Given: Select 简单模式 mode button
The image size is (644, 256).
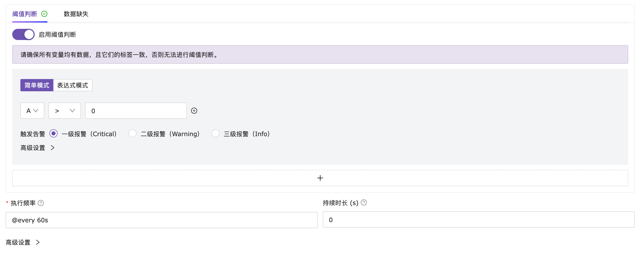Looking at the screenshot, I should 37,85.
